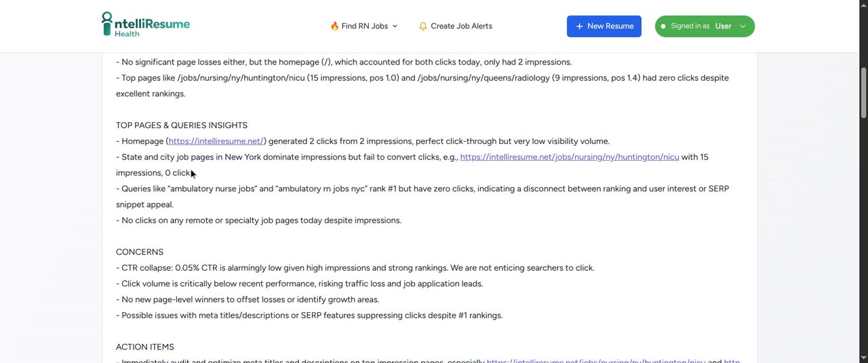
Task: Open the Find RN Jobs menu
Action: (364, 26)
